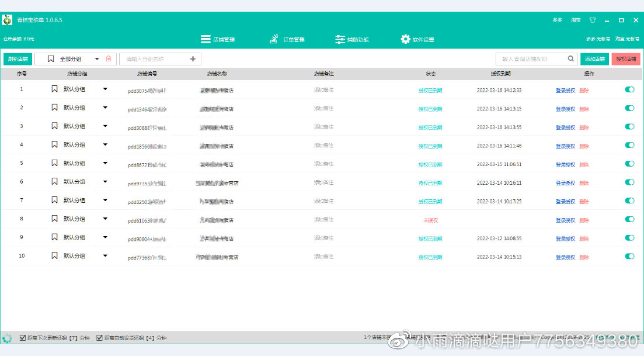The image size is (644, 356).
Task: Click the magnifier icon in the search box
Action: click(x=571, y=58)
